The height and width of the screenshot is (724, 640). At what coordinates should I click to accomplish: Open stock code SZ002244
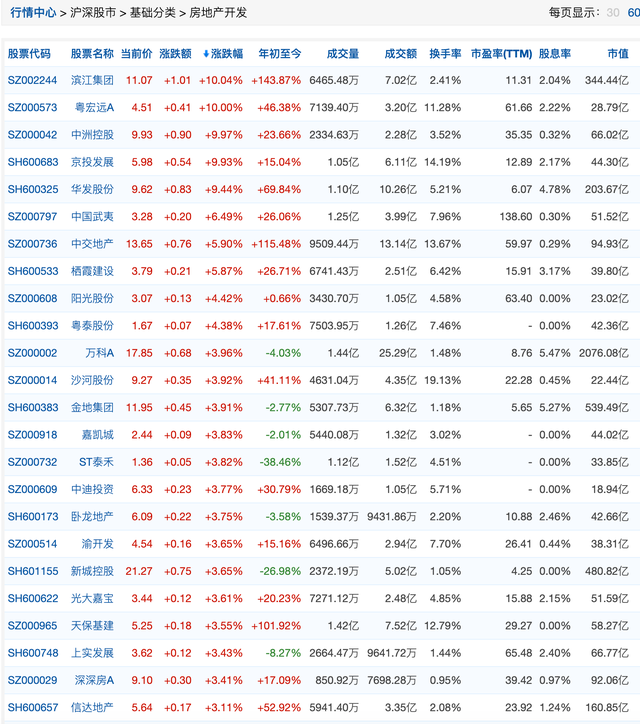[32, 80]
